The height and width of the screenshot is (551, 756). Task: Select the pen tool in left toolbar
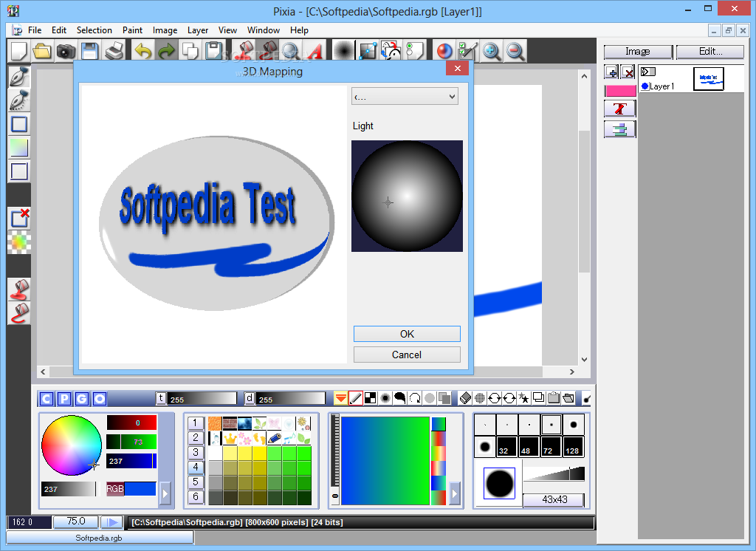click(18, 77)
